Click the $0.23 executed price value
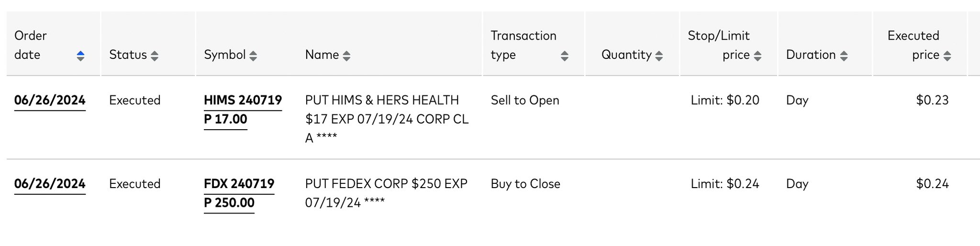 932,101
